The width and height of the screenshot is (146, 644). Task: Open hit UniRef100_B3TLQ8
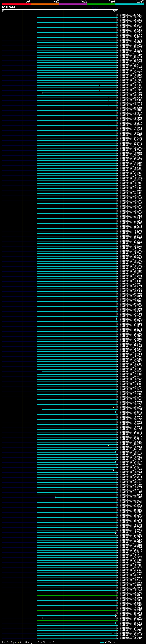click(131, 27)
